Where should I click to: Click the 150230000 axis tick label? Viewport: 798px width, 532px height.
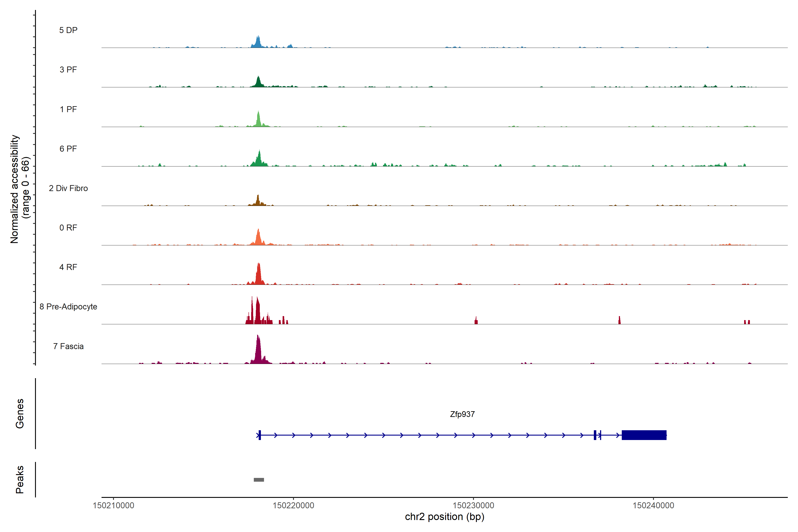pyautogui.click(x=473, y=506)
